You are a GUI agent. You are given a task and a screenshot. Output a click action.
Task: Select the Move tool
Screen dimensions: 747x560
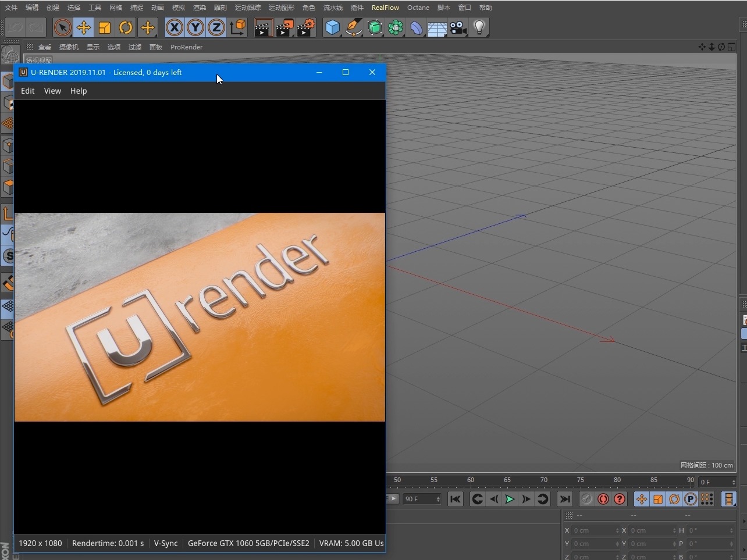click(x=84, y=27)
